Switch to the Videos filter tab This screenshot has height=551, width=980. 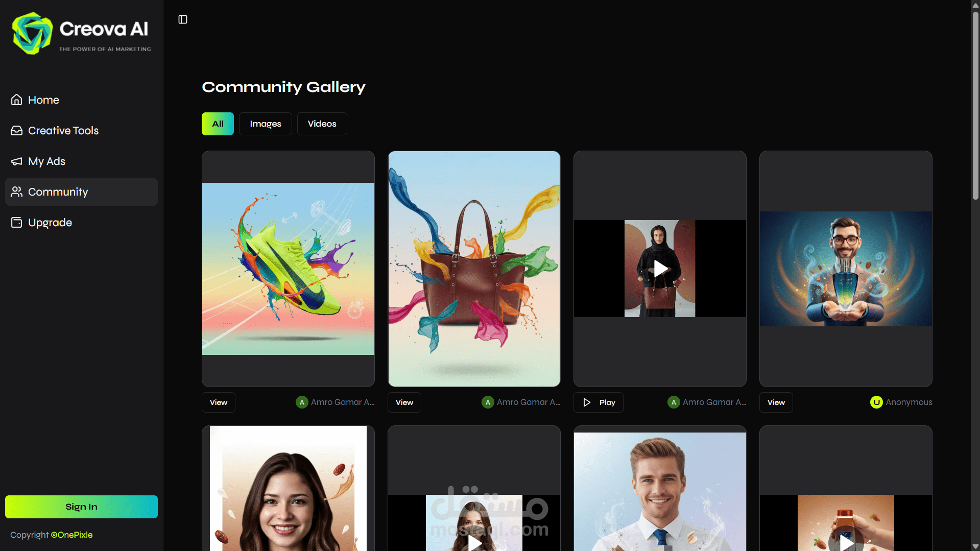point(322,124)
